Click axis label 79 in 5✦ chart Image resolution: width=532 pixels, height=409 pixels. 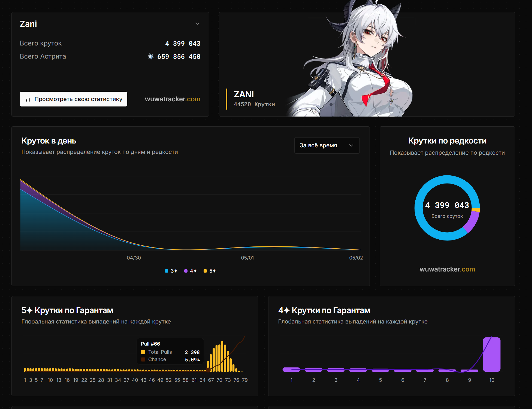pyautogui.click(x=245, y=380)
